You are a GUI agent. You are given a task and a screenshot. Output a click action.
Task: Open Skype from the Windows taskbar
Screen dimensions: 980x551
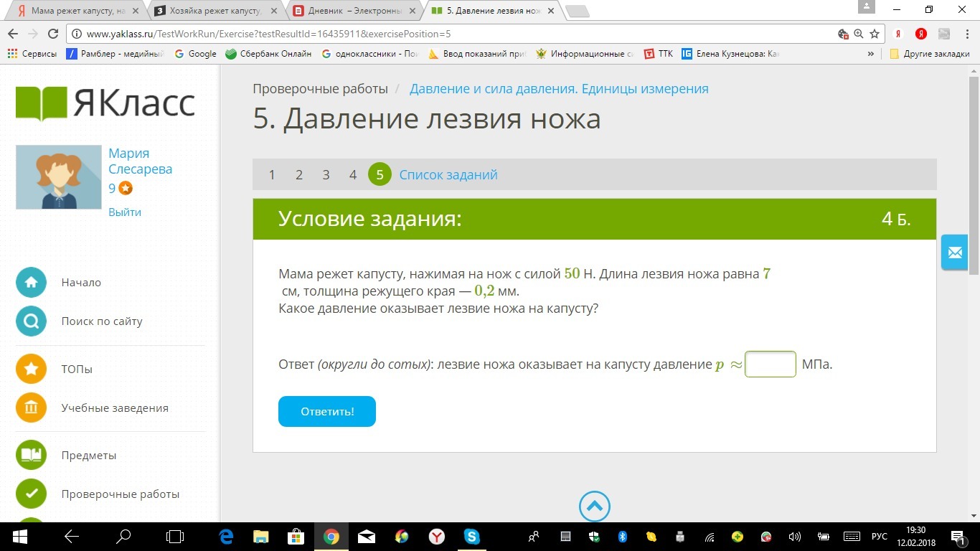point(471,536)
